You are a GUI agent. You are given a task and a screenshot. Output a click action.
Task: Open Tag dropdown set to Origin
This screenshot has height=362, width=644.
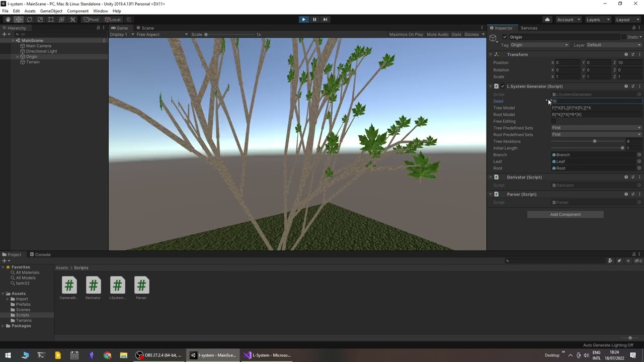(539, 45)
